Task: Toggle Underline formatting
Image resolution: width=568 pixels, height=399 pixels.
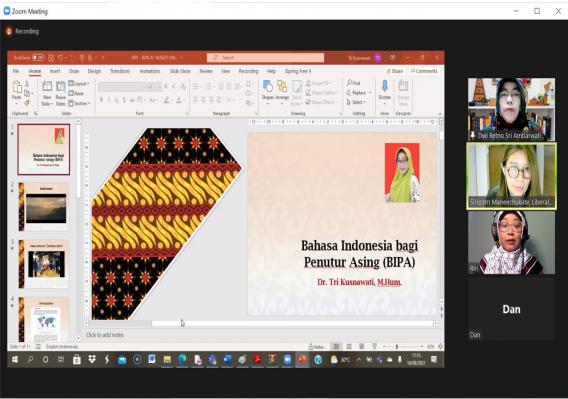Action: point(116,100)
